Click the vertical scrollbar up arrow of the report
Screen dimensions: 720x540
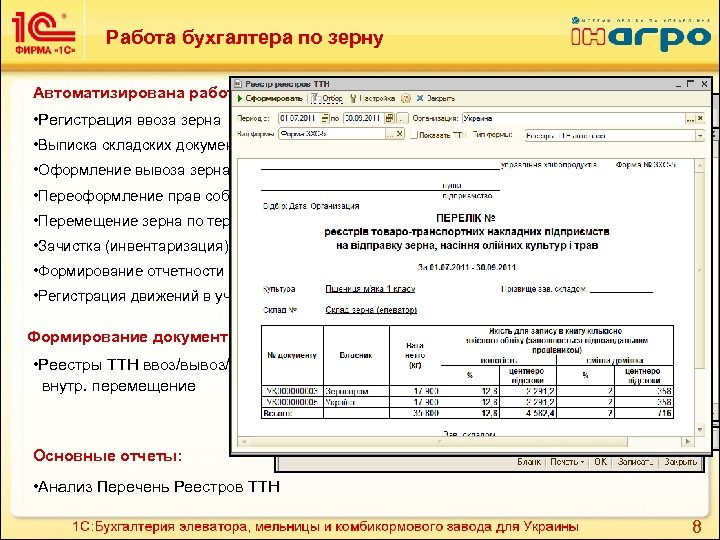coord(699,165)
